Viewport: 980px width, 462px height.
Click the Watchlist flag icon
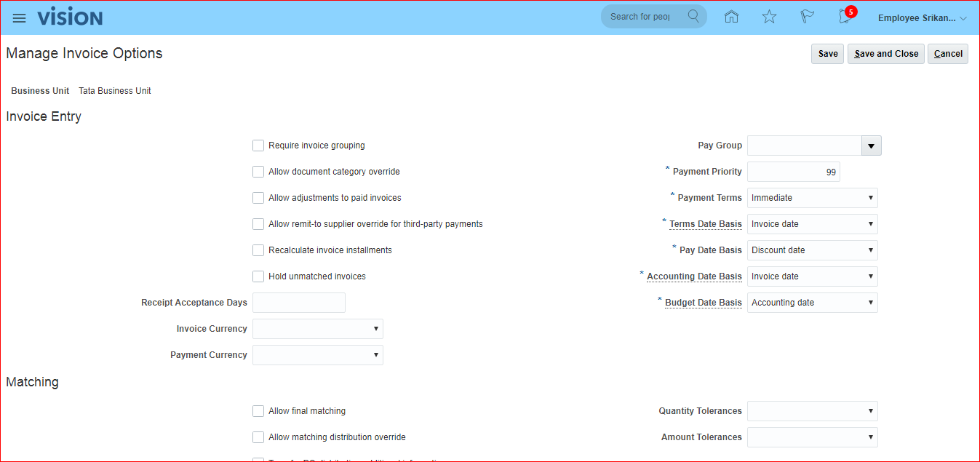(x=807, y=17)
